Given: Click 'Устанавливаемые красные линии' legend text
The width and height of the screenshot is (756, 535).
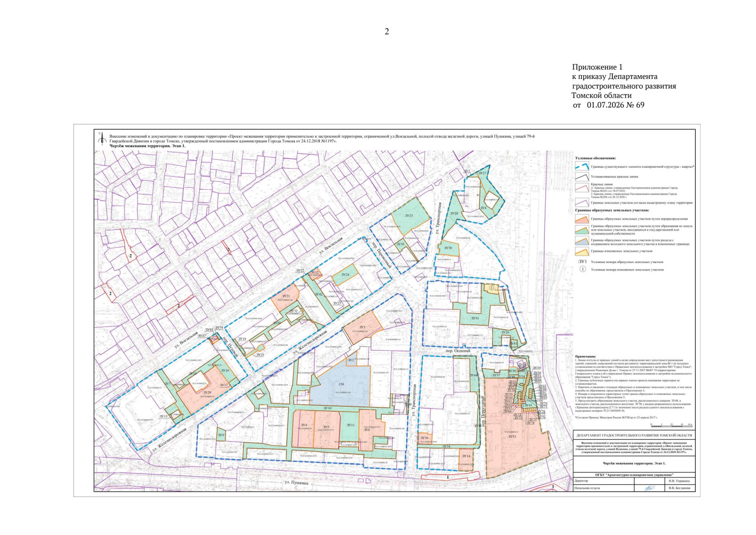Looking at the screenshot, I should pos(614,177).
